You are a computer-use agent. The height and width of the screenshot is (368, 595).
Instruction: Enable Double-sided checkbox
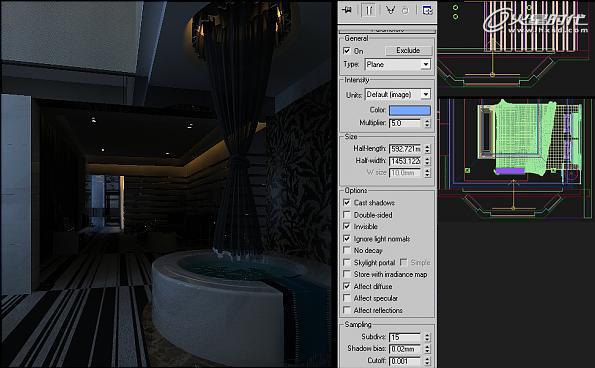click(x=347, y=214)
